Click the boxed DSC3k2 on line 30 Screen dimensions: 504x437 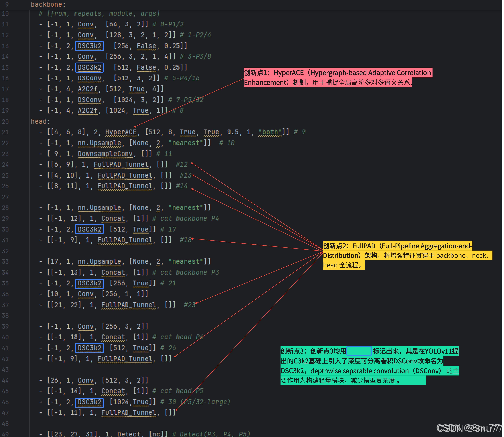pyautogui.click(x=89, y=229)
